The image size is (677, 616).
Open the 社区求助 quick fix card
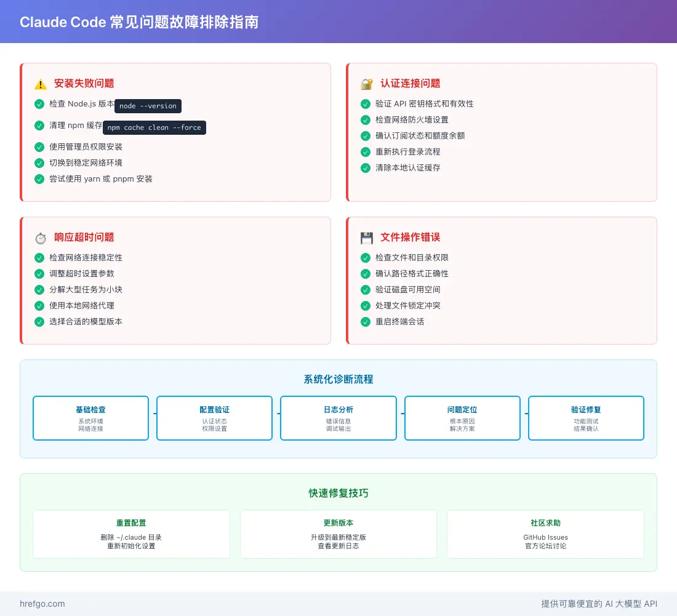coord(546,534)
